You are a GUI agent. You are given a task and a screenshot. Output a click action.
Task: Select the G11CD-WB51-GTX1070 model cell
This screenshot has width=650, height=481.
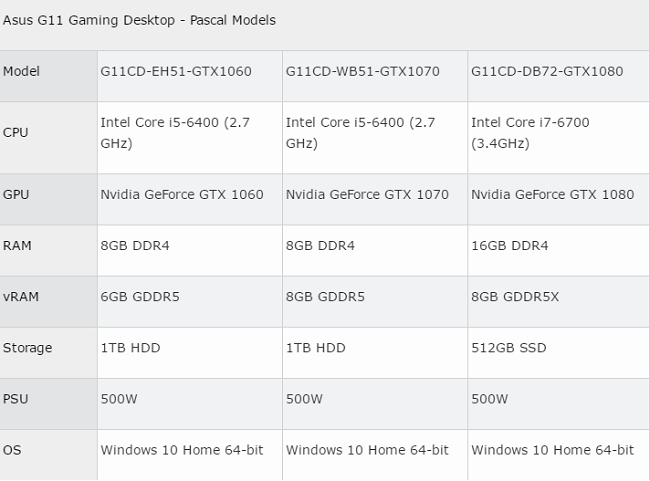click(x=362, y=72)
